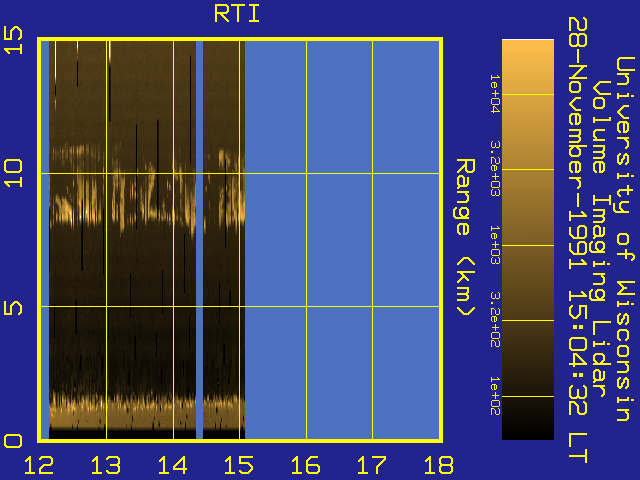Click the x-axis tick label 12
640x480 pixels.
[39, 465]
